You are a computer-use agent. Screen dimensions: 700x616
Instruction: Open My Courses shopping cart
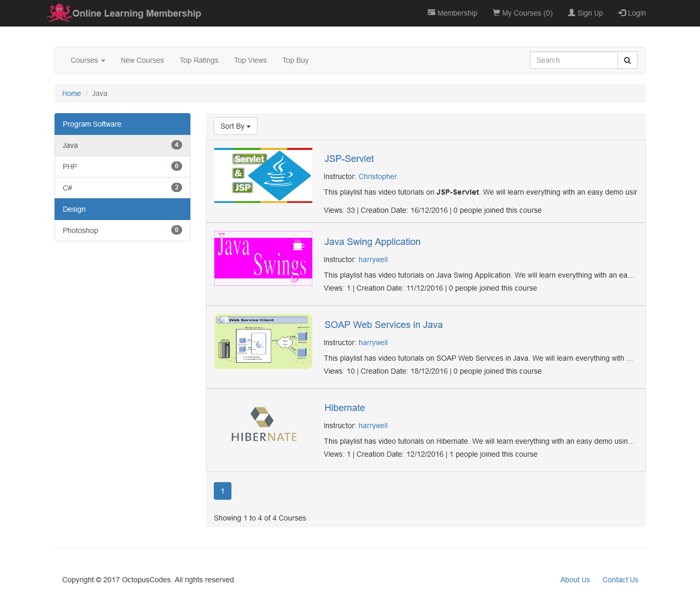coord(522,13)
